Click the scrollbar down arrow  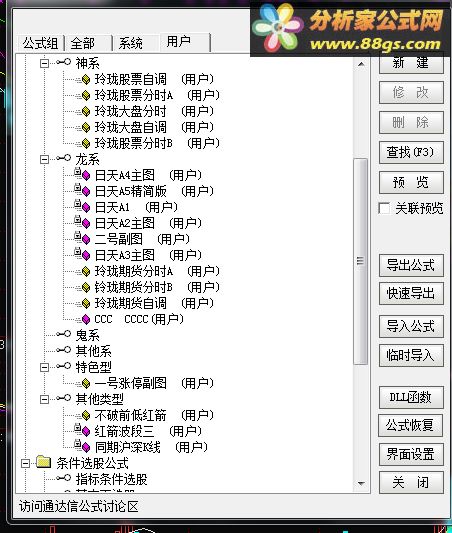point(361,483)
